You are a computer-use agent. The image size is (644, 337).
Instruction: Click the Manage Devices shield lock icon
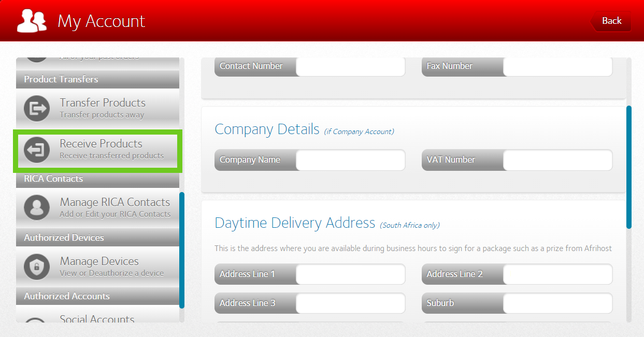[x=37, y=267]
